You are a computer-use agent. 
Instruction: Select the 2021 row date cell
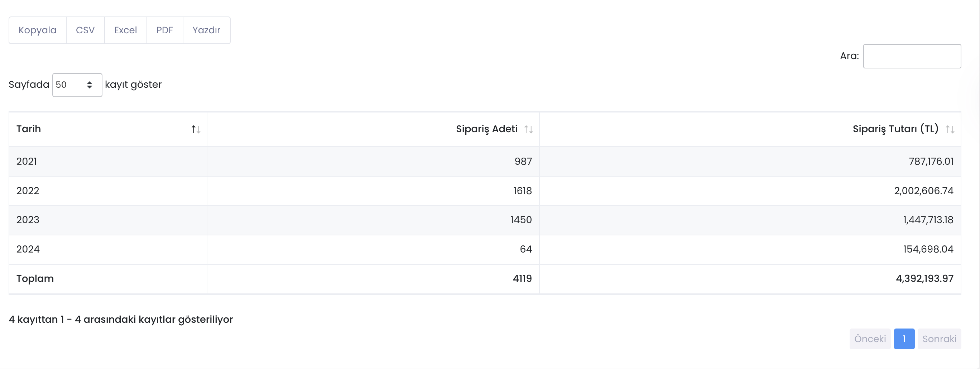[x=108, y=161]
